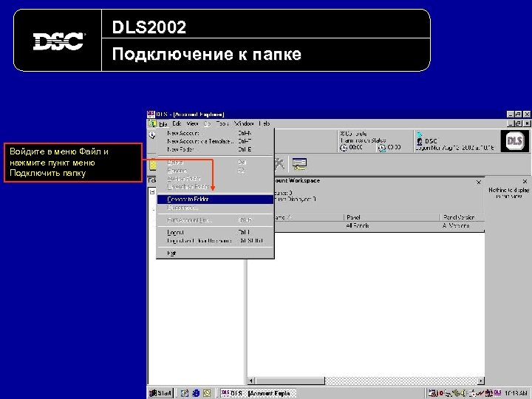Click the account workspace window toolbar icon

299,164
